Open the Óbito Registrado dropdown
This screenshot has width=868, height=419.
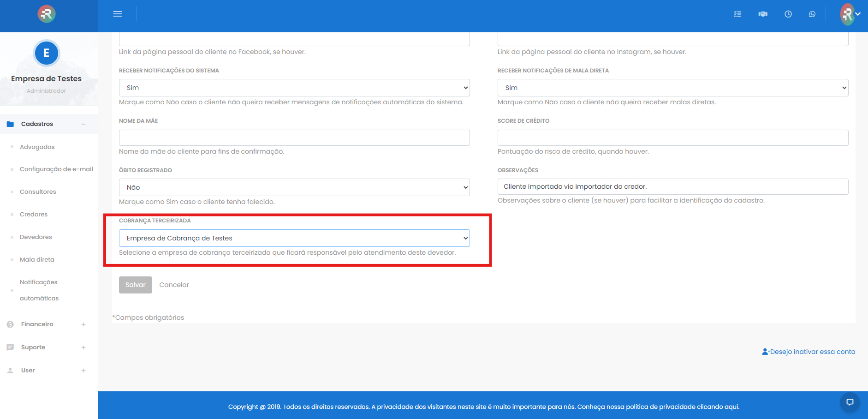[x=294, y=187]
